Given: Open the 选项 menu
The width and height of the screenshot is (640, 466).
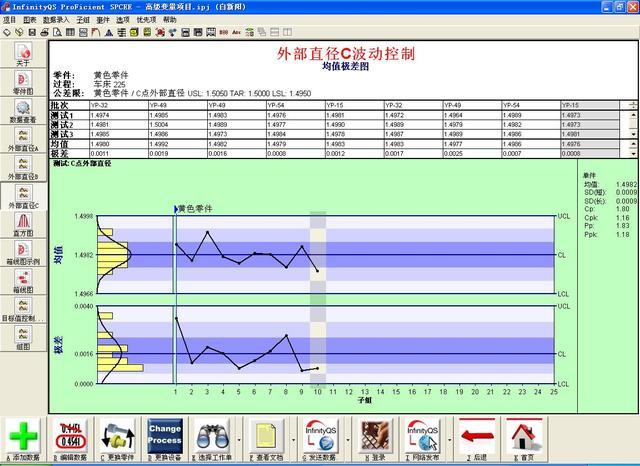Looking at the screenshot, I should [122, 20].
